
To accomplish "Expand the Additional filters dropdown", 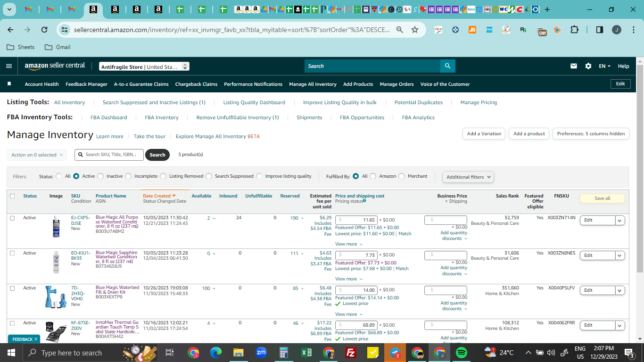I will point(468,177).
